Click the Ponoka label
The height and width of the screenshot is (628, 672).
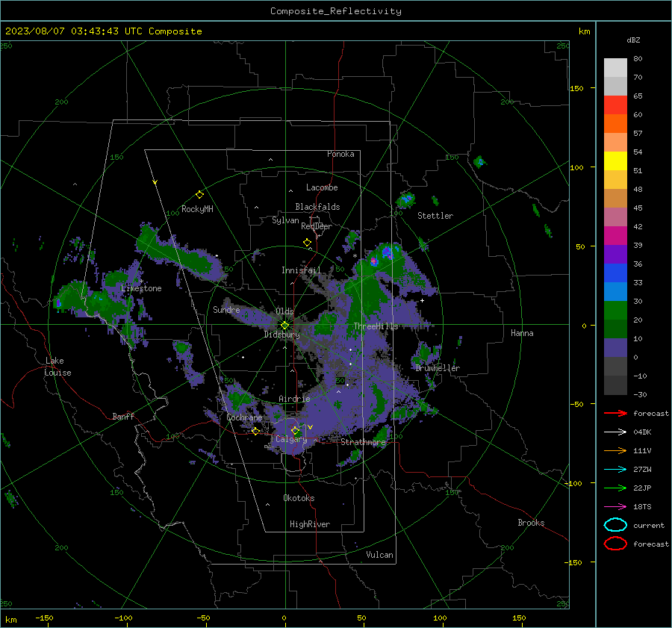[x=340, y=154]
